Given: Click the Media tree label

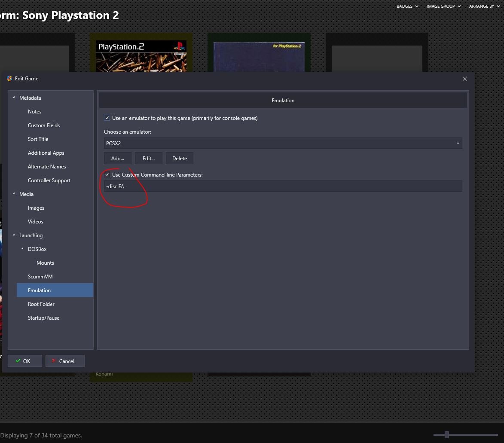Looking at the screenshot, I should 26,194.
